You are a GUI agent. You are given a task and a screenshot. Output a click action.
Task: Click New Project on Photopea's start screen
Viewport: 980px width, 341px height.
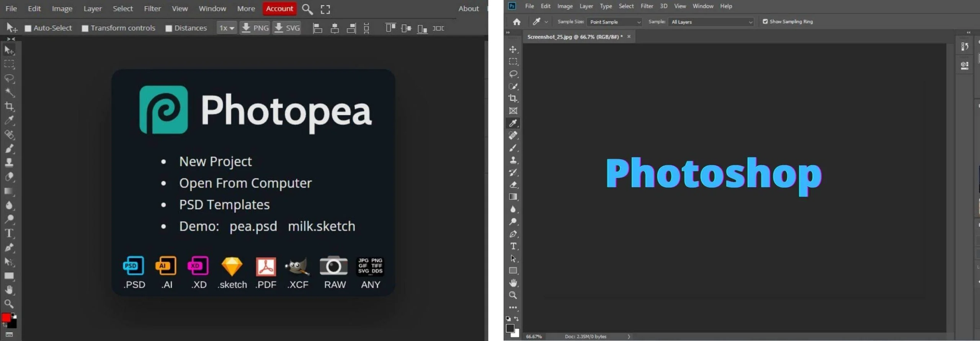pos(216,162)
